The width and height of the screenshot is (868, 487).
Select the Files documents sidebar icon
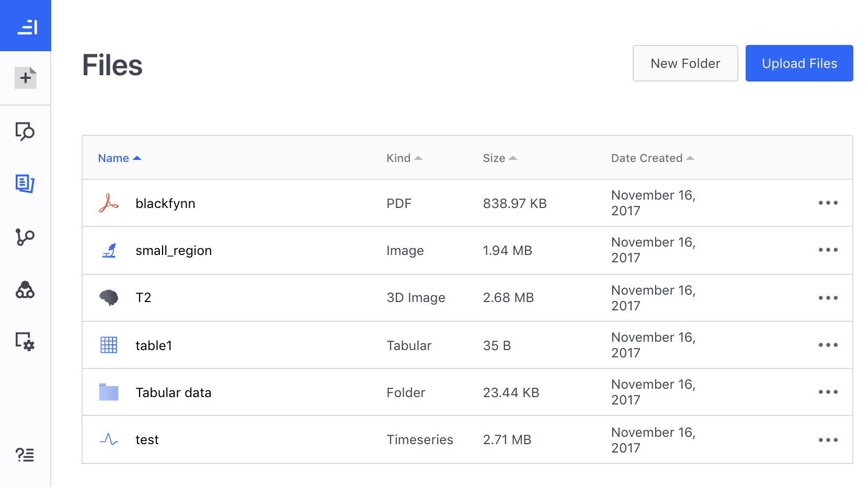tap(25, 183)
